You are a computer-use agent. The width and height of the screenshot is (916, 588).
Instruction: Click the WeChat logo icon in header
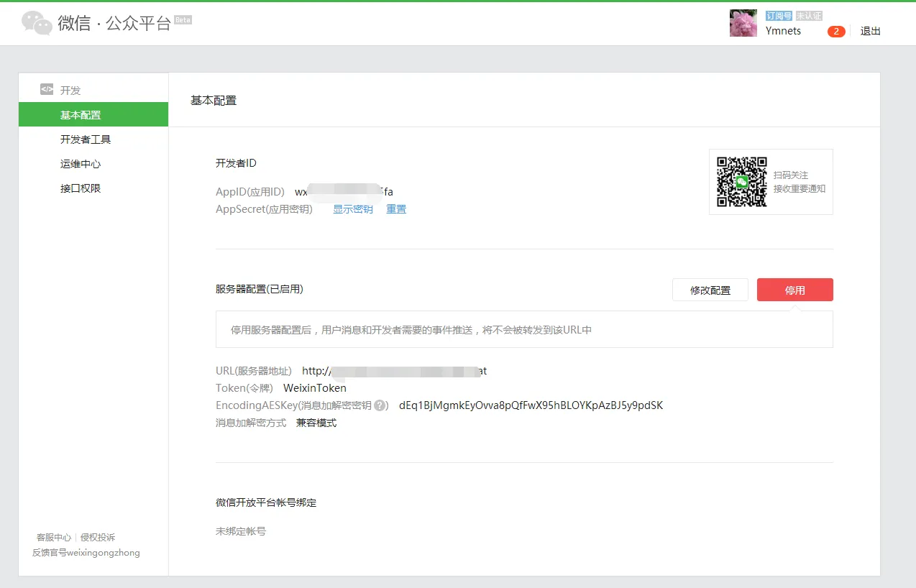point(37,23)
